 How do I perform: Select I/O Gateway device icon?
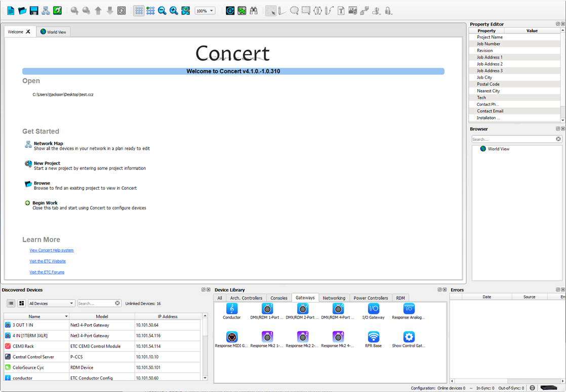[x=373, y=311]
